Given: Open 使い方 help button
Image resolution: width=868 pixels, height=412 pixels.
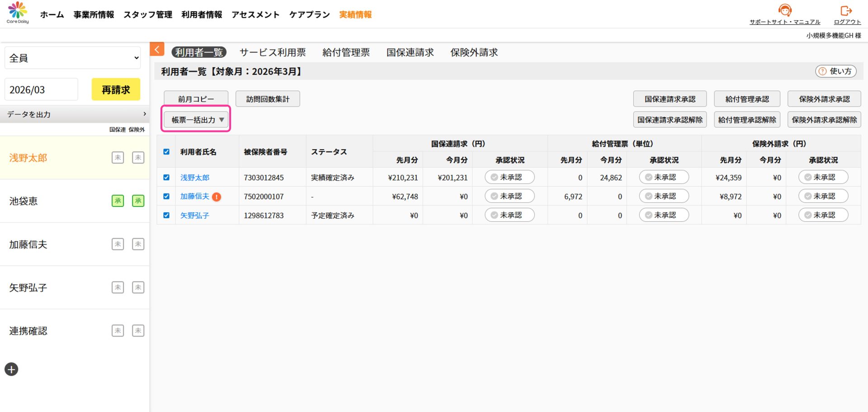Looking at the screenshot, I should (835, 71).
